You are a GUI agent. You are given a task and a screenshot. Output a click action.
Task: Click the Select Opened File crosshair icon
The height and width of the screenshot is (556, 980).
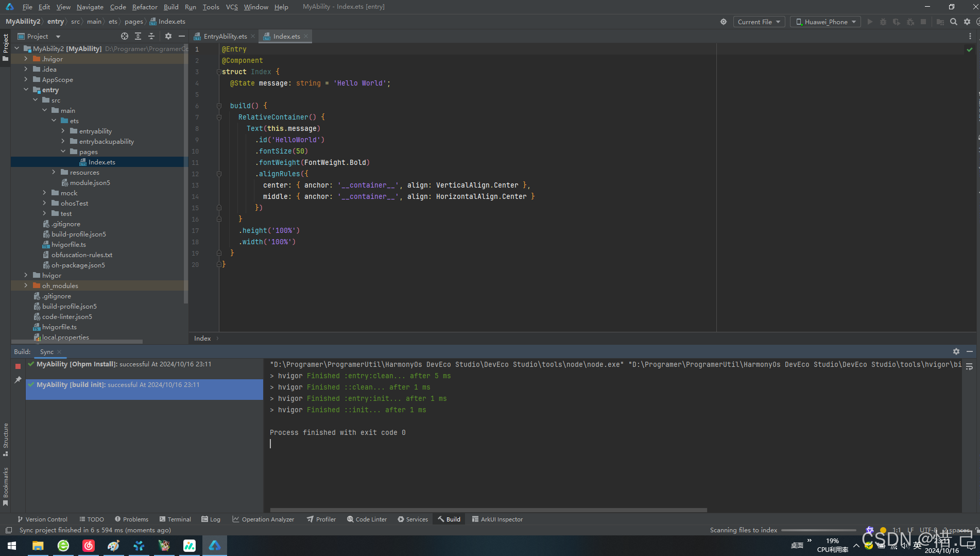(x=125, y=36)
